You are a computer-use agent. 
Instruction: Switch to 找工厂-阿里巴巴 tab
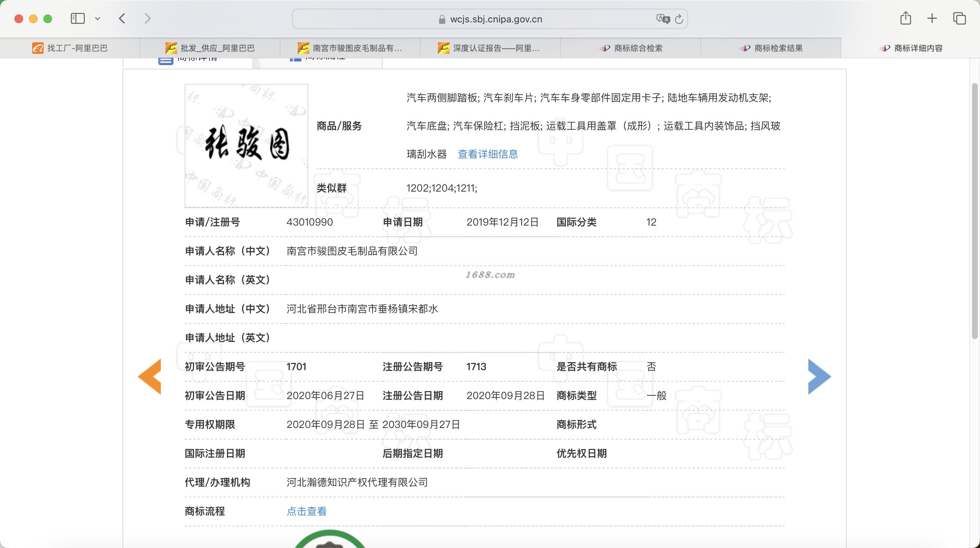point(70,48)
